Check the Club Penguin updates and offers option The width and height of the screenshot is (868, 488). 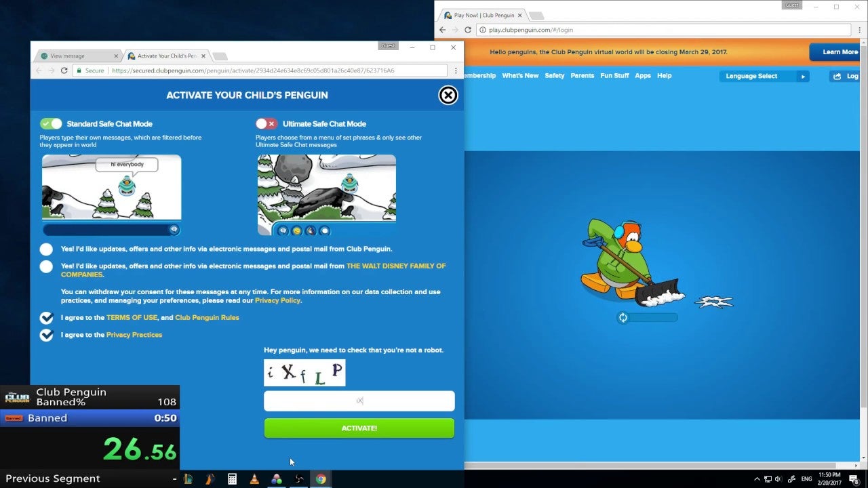(x=46, y=249)
